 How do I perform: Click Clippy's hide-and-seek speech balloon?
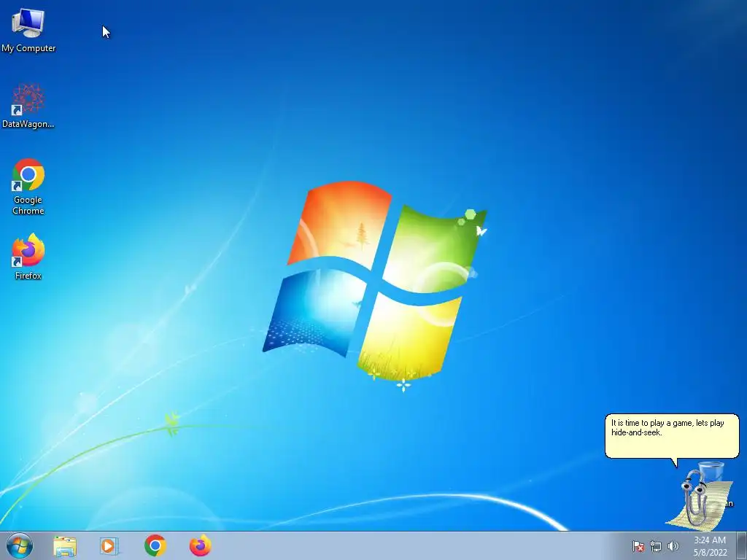[x=672, y=436]
